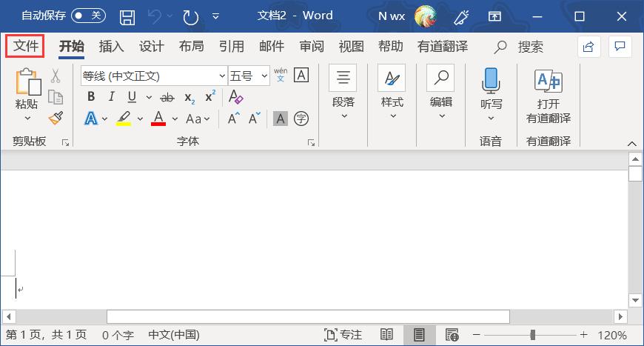Select the Format Painter brush
This screenshot has height=346, width=644.
pyautogui.click(x=56, y=119)
